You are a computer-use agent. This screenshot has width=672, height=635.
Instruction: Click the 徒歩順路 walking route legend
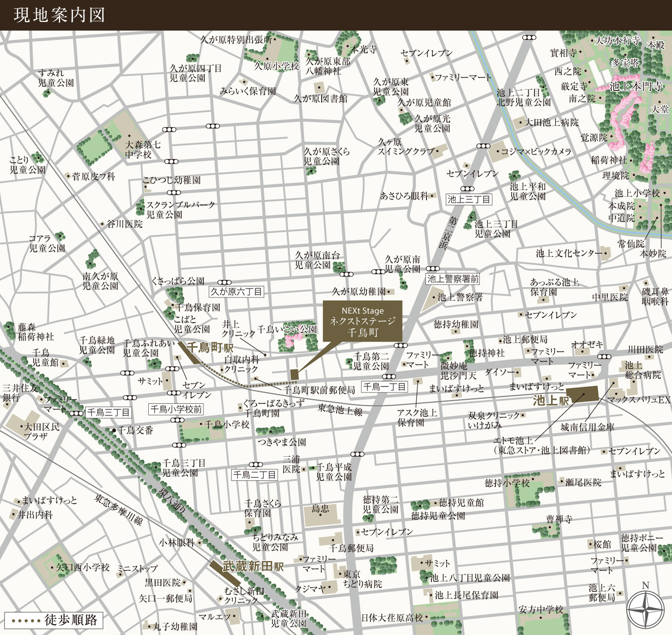pyautogui.click(x=53, y=620)
